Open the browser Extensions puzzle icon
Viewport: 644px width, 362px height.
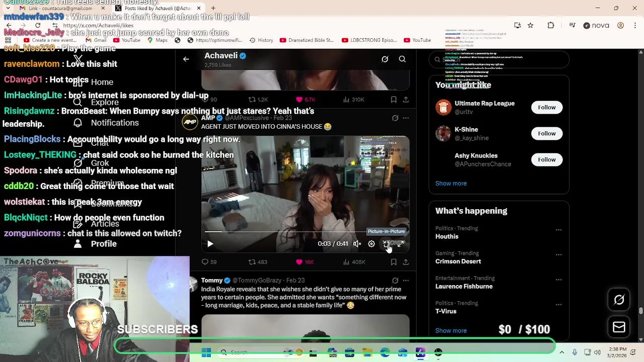(550, 25)
